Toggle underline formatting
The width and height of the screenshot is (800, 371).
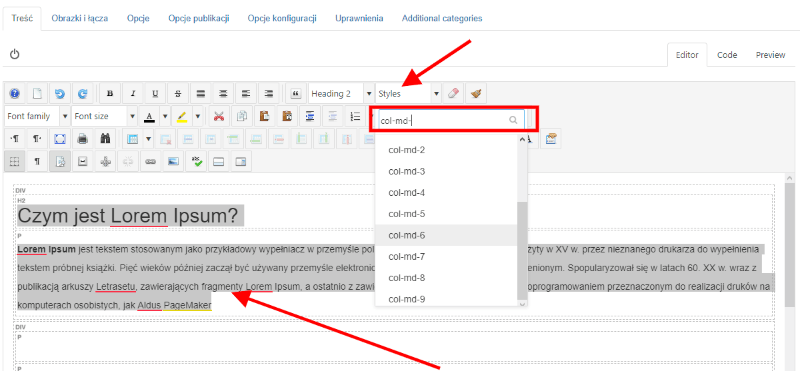(155, 94)
